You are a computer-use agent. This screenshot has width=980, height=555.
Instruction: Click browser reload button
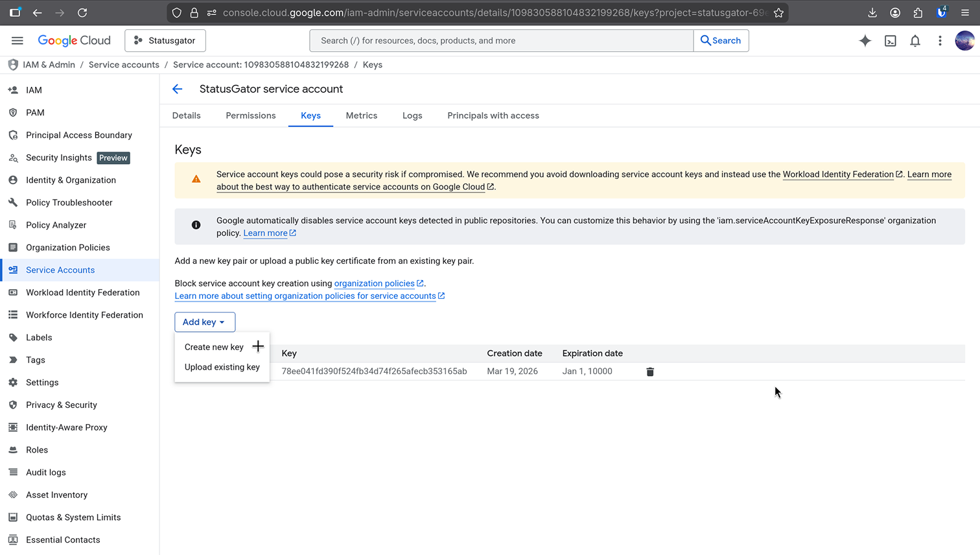[x=82, y=12]
